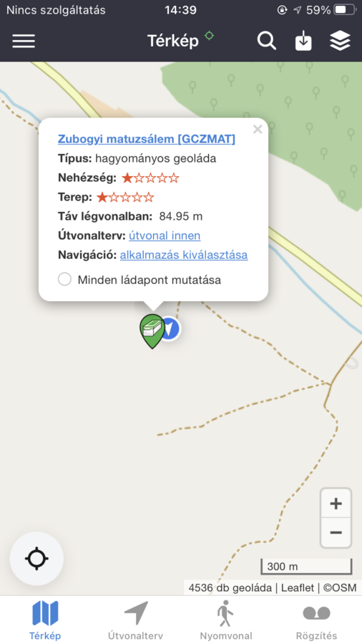Open the map search magnifier

pos(266,41)
